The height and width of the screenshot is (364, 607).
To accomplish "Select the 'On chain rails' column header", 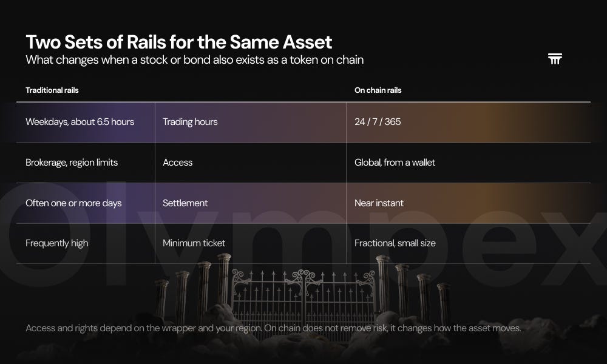I will pyautogui.click(x=378, y=90).
